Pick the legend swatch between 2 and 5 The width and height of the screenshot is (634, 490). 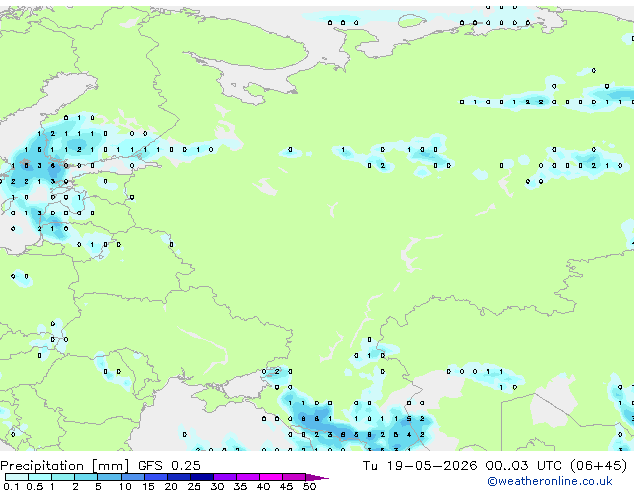(x=86, y=477)
